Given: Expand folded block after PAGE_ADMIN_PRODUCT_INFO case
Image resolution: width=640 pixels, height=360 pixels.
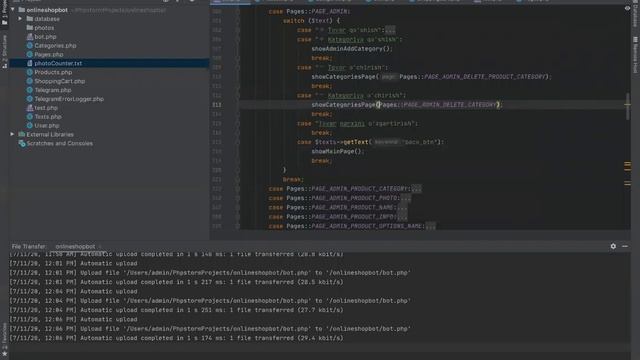Looking at the screenshot, I should [x=402, y=217].
